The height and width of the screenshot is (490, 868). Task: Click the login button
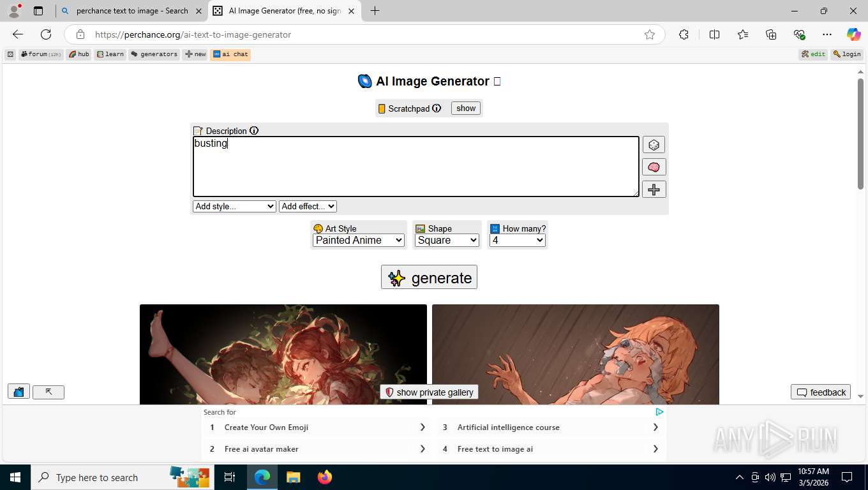847,54
